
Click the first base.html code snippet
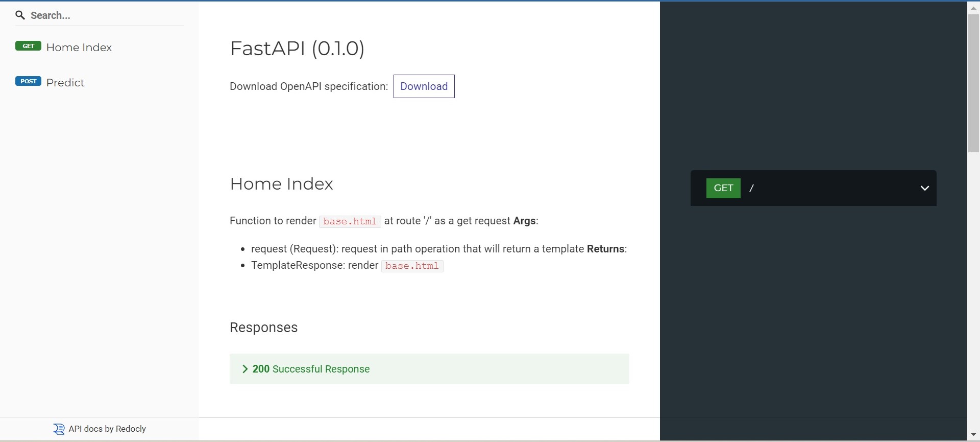click(x=350, y=221)
